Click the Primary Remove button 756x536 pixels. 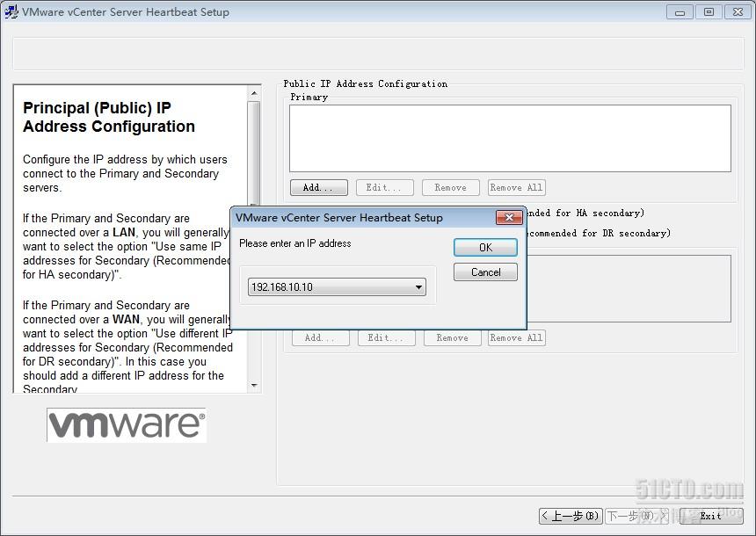(450, 187)
